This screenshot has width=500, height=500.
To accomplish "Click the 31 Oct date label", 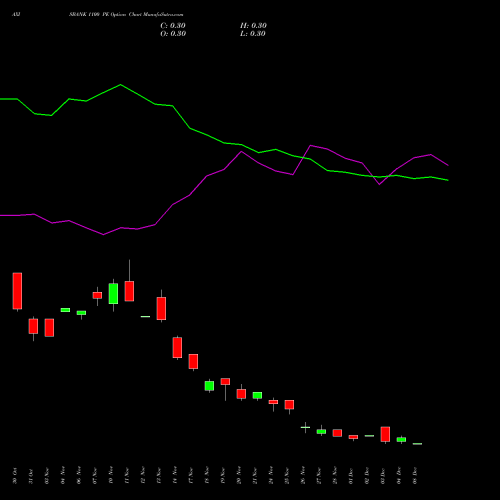I will [x=31, y=476].
